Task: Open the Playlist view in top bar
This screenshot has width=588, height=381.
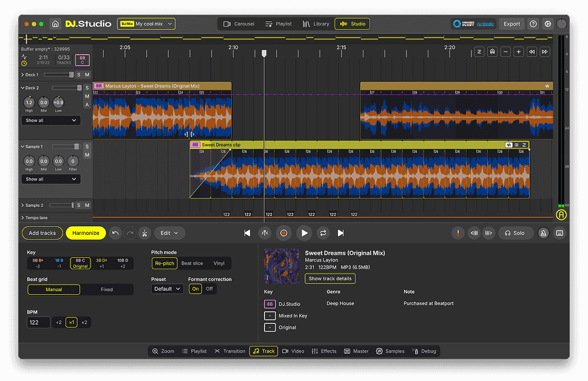Action: click(x=279, y=24)
